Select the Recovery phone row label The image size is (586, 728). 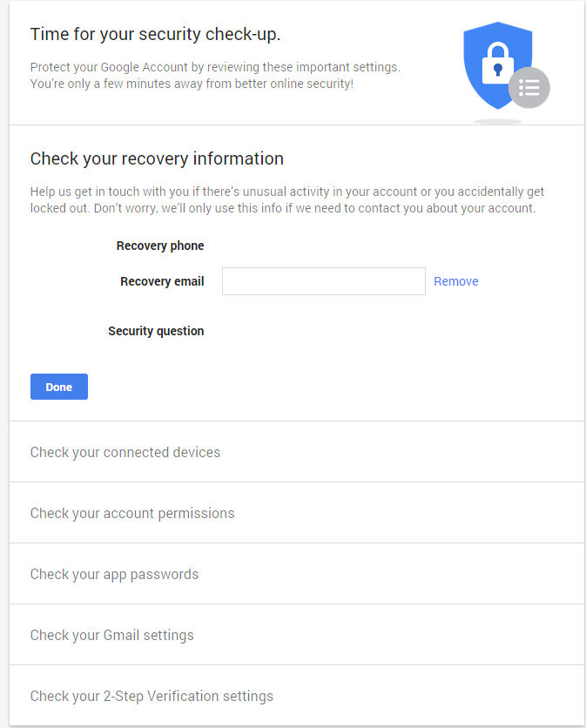coord(160,246)
